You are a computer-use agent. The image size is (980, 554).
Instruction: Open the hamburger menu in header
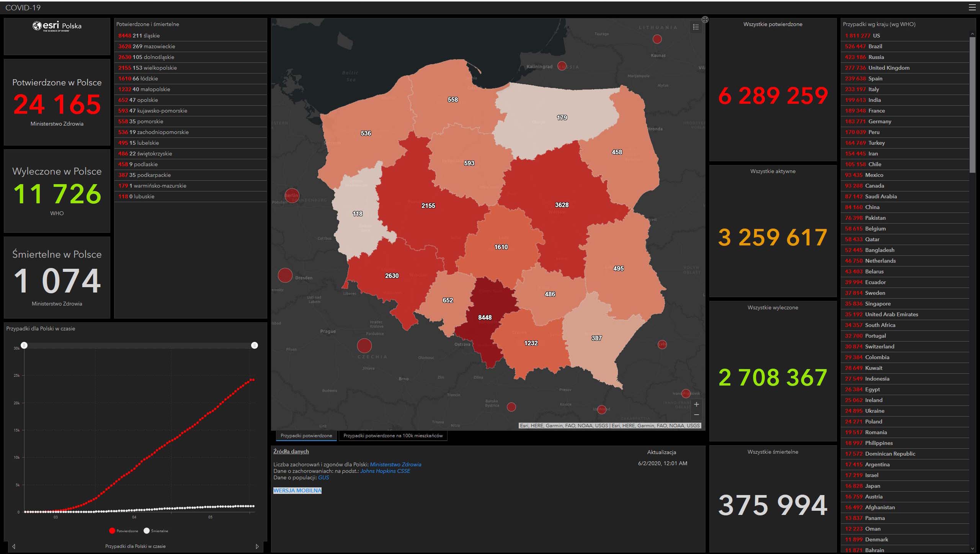(972, 7)
